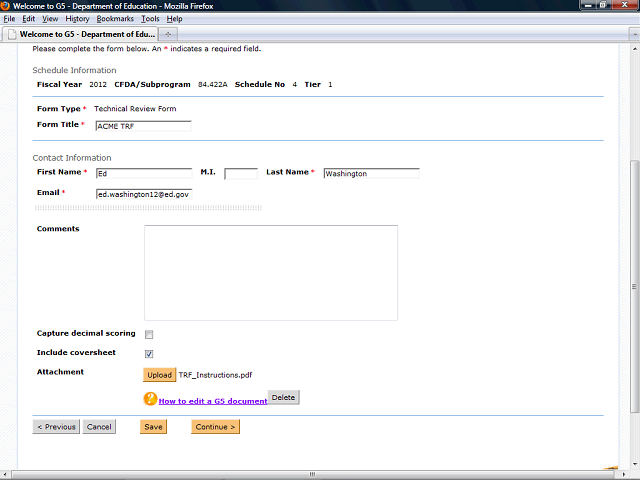Click the Technical Review Form text
Image resolution: width=640 pixels, height=480 pixels.
click(135, 109)
